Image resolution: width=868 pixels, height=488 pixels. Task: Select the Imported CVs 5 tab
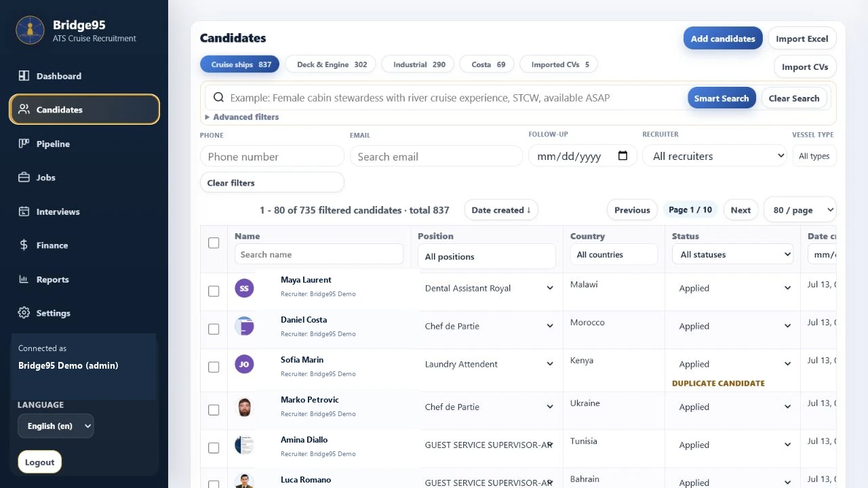click(559, 64)
